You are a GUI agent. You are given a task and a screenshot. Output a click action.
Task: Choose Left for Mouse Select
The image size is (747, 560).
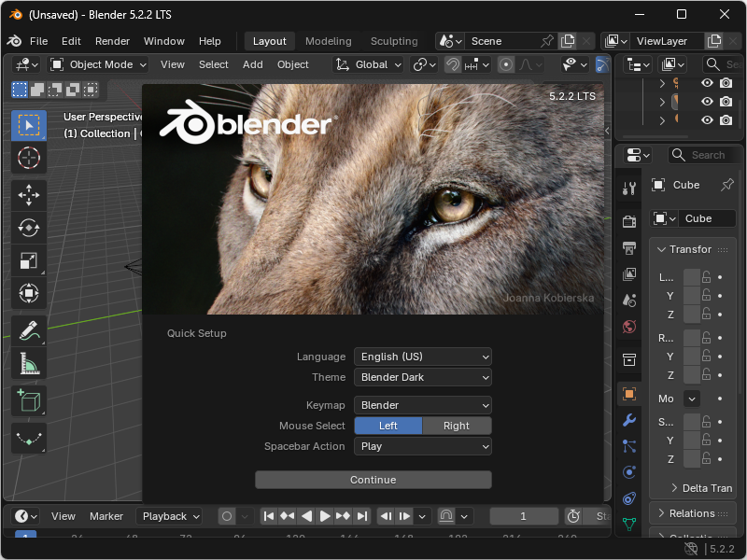click(388, 426)
